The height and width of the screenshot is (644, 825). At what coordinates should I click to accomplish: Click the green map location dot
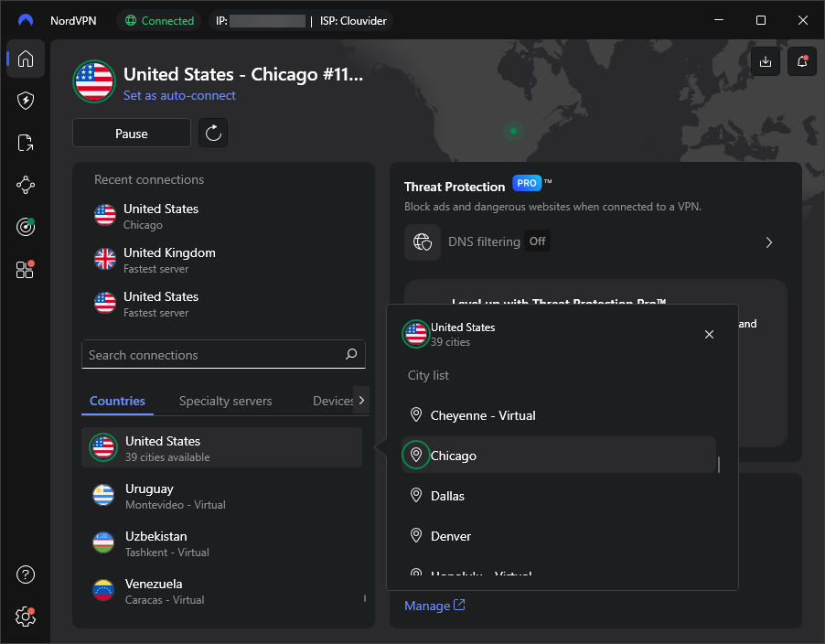(513, 131)
